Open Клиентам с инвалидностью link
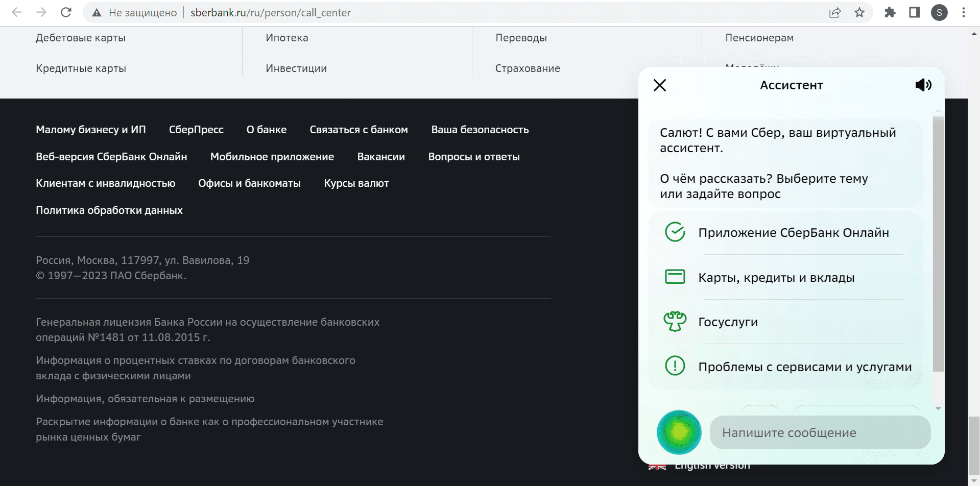Viewport: 980px width, 486px height. tap(105, 183)
